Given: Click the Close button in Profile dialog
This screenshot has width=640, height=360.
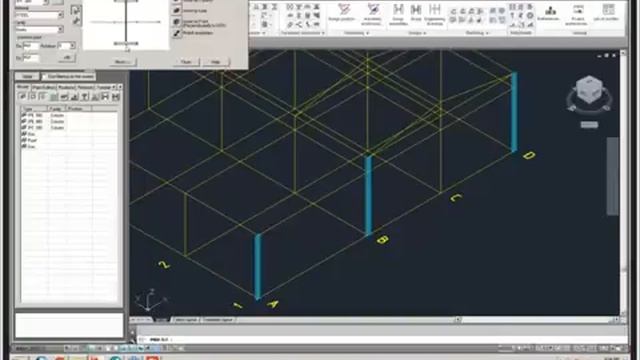Looking at the screenshot, I should [x=186, y=62].
